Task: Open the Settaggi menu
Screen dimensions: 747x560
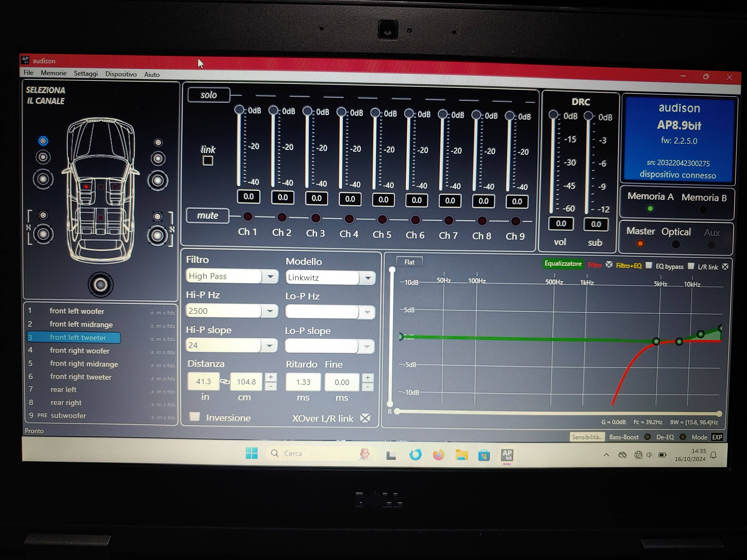Action: point(86,74)
